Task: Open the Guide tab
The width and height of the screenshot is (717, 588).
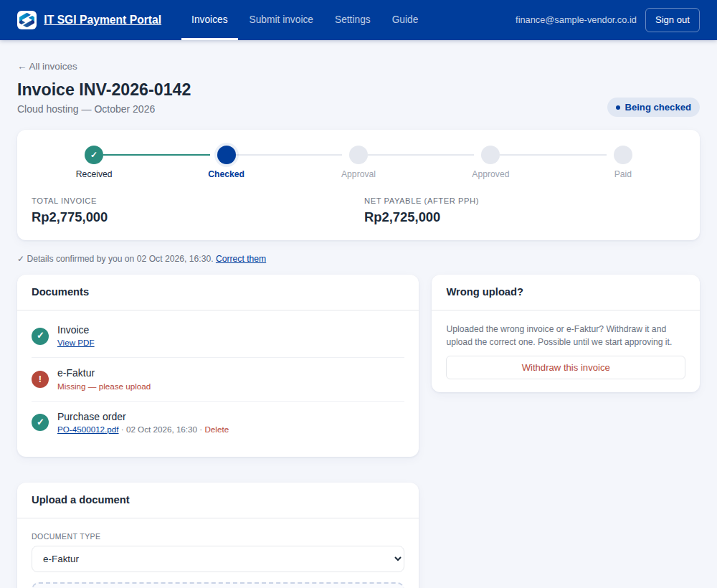Action: pyautogui.click(x=405, y=19)
